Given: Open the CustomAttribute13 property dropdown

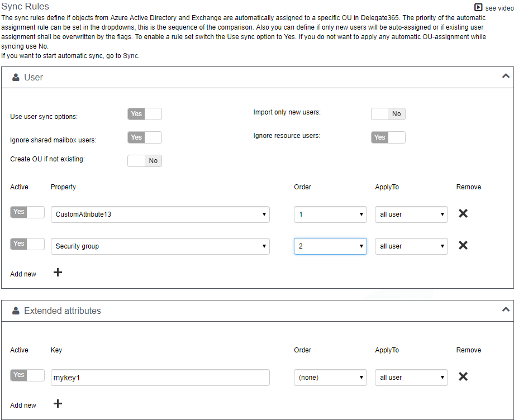Looking at the screenshot, I should [160, 214].
